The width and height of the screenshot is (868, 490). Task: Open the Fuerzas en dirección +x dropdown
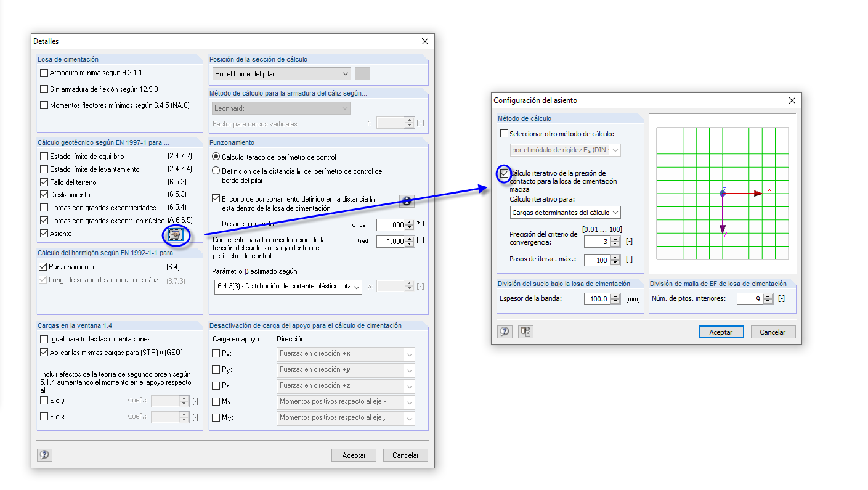(409, 354)
